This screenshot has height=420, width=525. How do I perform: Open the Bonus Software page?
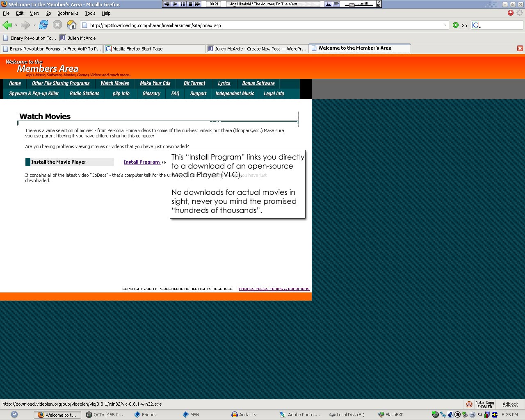(258, 83)
